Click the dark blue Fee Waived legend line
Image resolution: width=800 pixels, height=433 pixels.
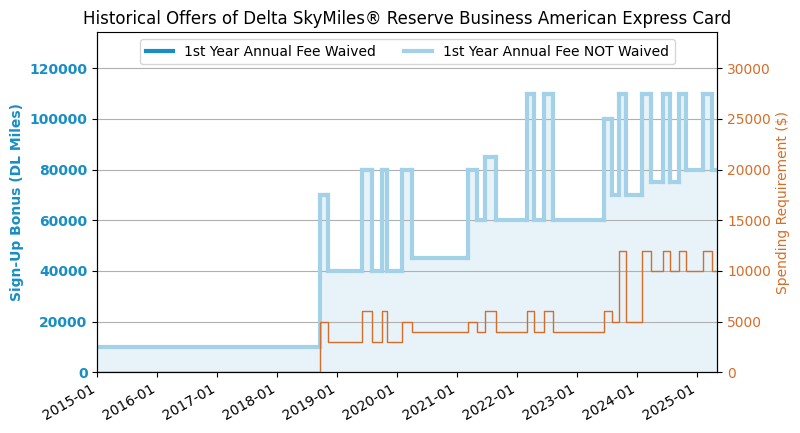(x=160, y=51)
